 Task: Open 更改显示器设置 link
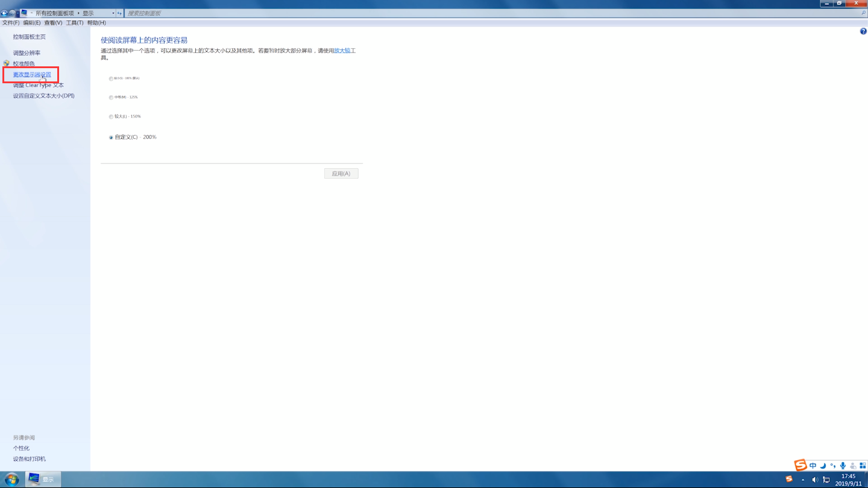32,75
